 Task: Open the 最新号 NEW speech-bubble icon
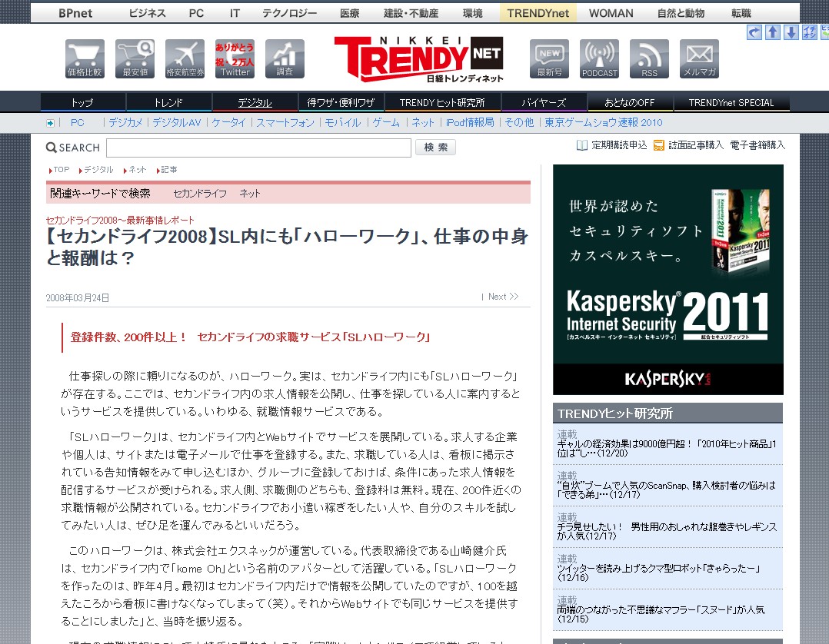pos(548,55)
